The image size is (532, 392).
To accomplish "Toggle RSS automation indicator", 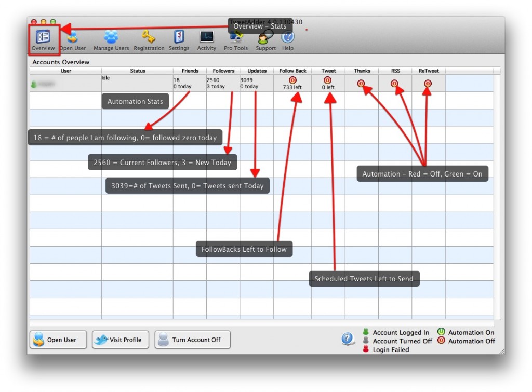I will (394, 83).
